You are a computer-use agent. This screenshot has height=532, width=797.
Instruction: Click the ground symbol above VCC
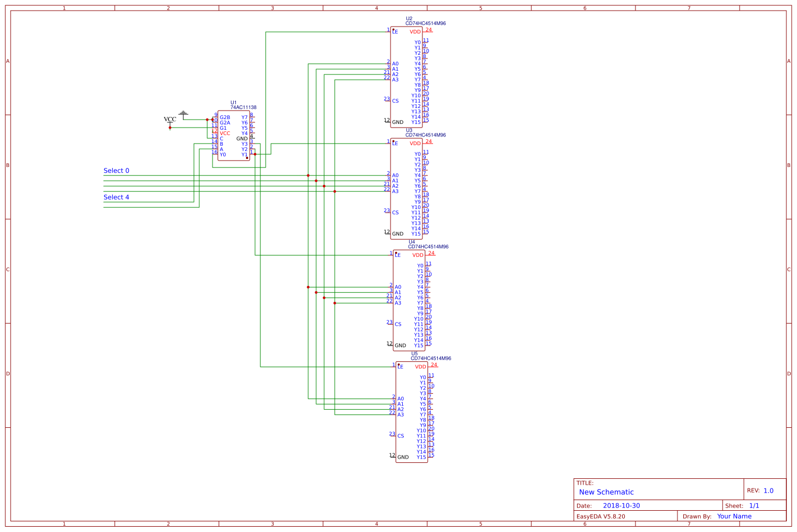183,112
